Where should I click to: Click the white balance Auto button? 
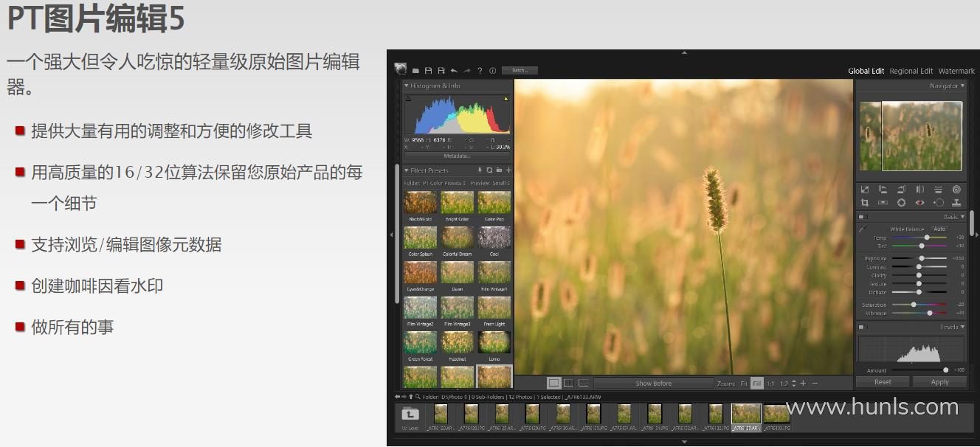tap(939, 229)
